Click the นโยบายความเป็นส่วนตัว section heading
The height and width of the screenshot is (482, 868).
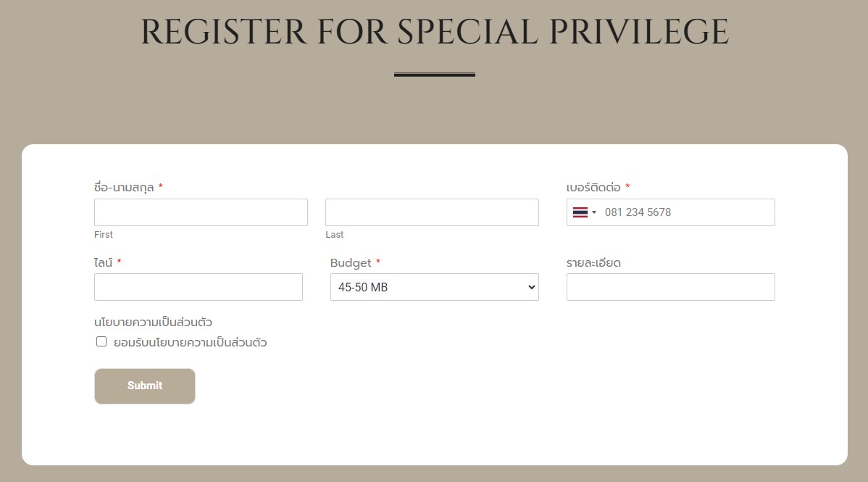(154, 322)
